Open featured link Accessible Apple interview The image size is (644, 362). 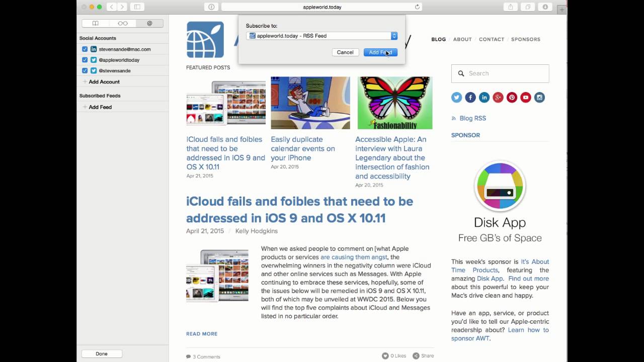pos(392,157)
